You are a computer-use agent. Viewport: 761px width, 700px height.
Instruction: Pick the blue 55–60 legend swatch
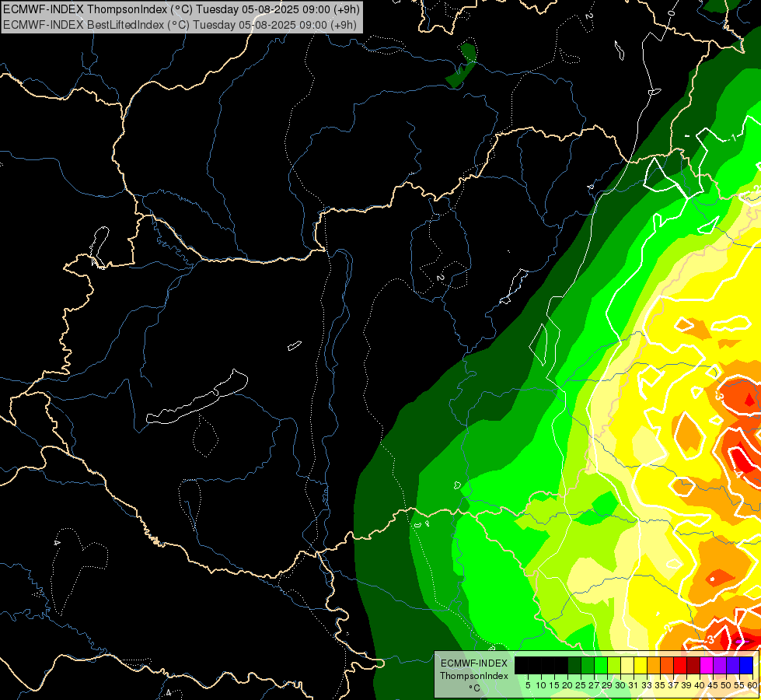[746, 666]
